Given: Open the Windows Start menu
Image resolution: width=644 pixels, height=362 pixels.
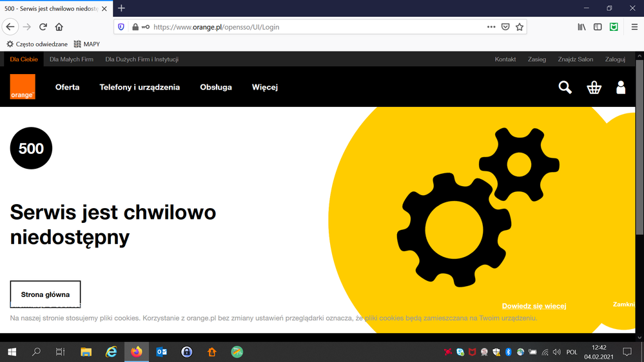Looking at the screenshot, I should click(x=12, y=352).
